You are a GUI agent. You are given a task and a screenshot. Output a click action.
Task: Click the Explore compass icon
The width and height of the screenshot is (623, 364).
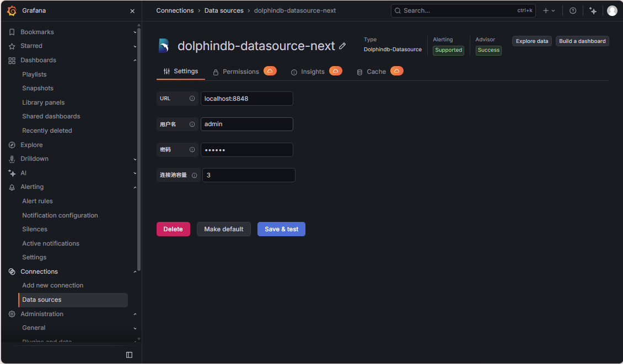tap(12, 145)
